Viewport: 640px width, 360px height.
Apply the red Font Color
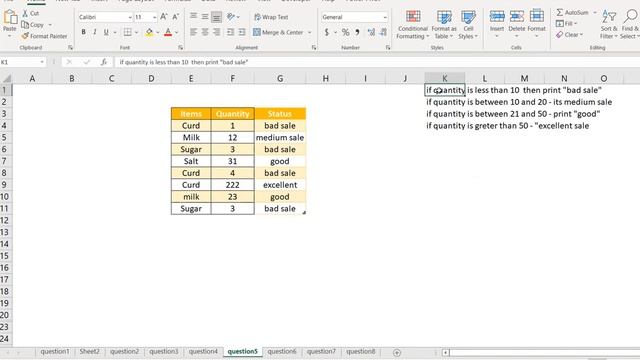tap(168, 32)
